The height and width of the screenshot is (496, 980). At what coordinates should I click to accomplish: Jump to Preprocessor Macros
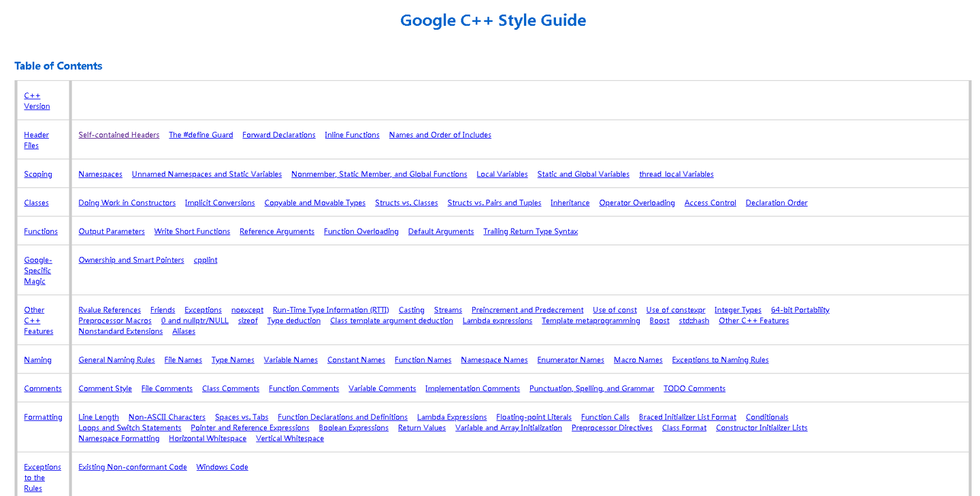[x=115, y=320]
